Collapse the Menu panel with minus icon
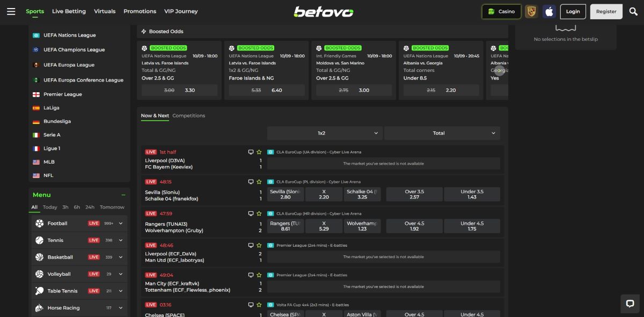644x317 pixels. pos(123,195)
